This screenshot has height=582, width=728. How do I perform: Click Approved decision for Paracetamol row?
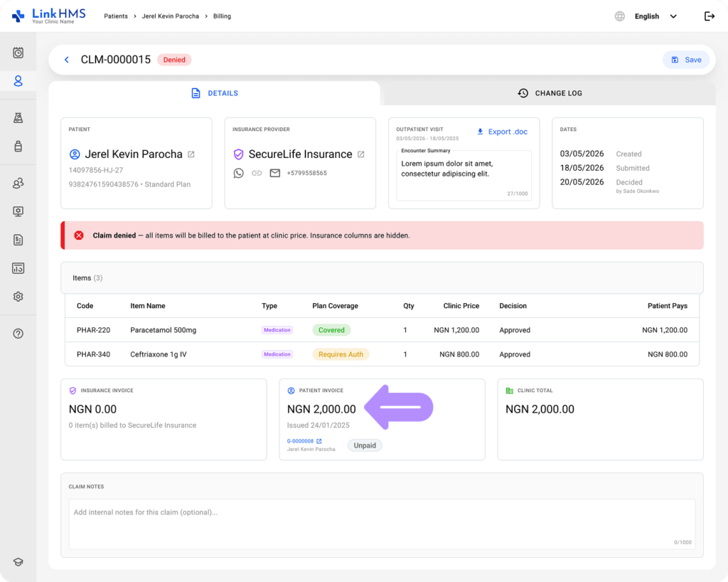click(x=515, y=330)
